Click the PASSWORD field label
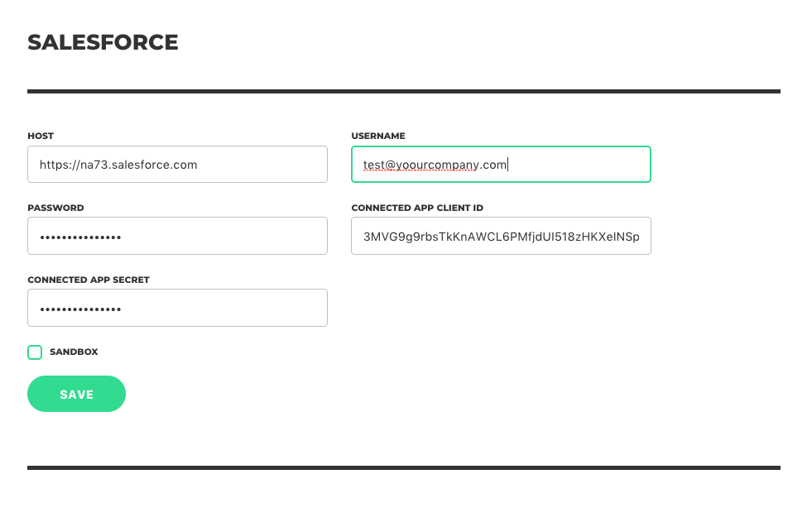 pos(55,208)
